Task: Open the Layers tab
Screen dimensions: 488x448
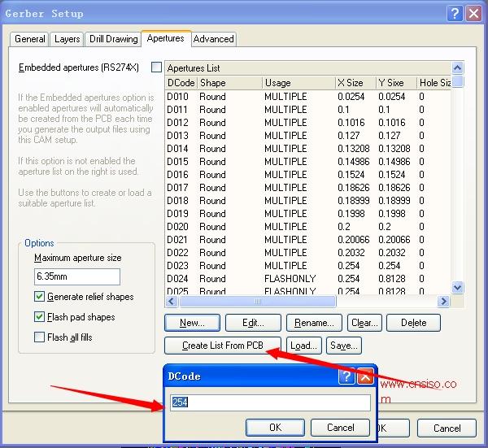Action: click(67, 39)
